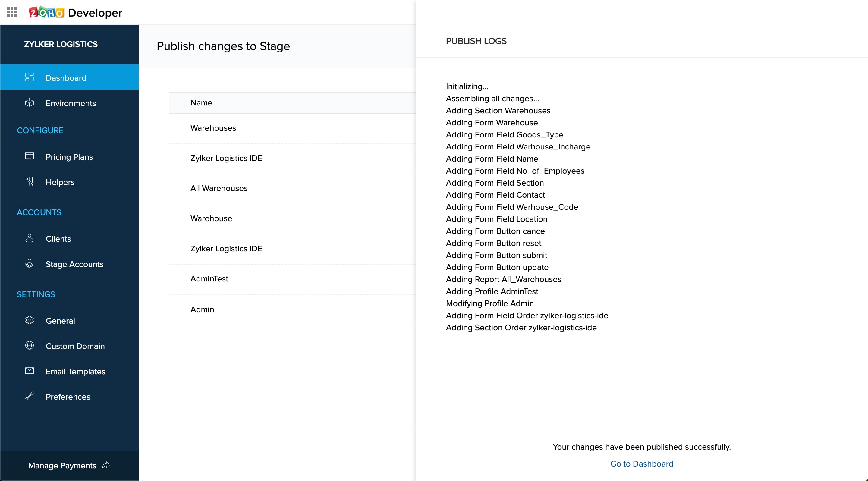Click the ZYLKER LOGISTICS app title
The height and width of the screenshot is (481, 868).
click(61, 44)
